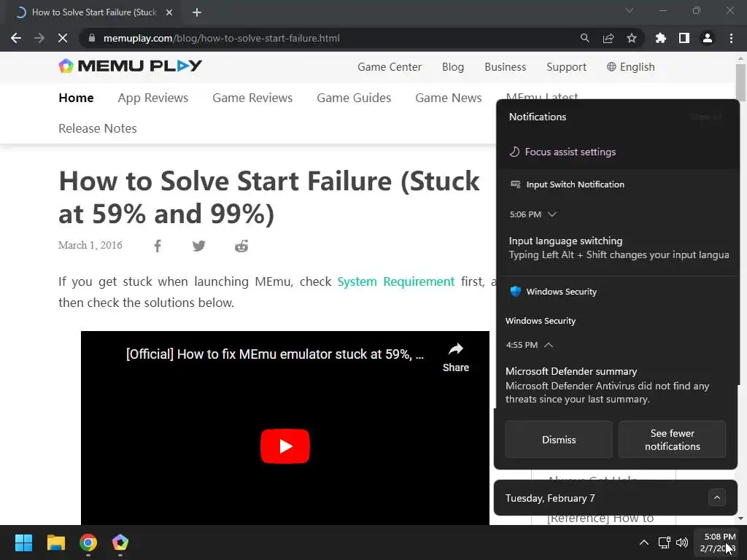Image resolution: width=747 pixels, height=560 pixels.
Task: Share the article on Facebook
Action: (158, 246)
